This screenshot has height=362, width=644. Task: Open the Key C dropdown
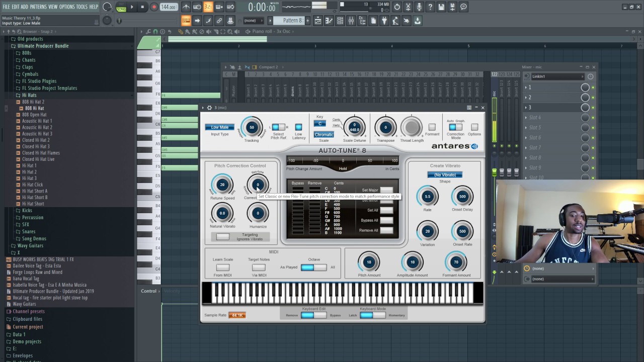pyautogui.click(x=319, y=124)
